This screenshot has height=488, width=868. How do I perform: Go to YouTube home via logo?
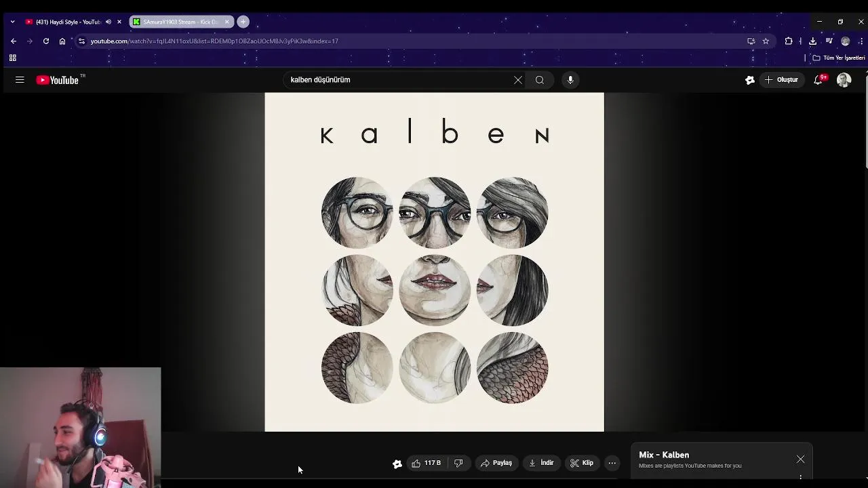pyautogui.click(x=58, y=80)
